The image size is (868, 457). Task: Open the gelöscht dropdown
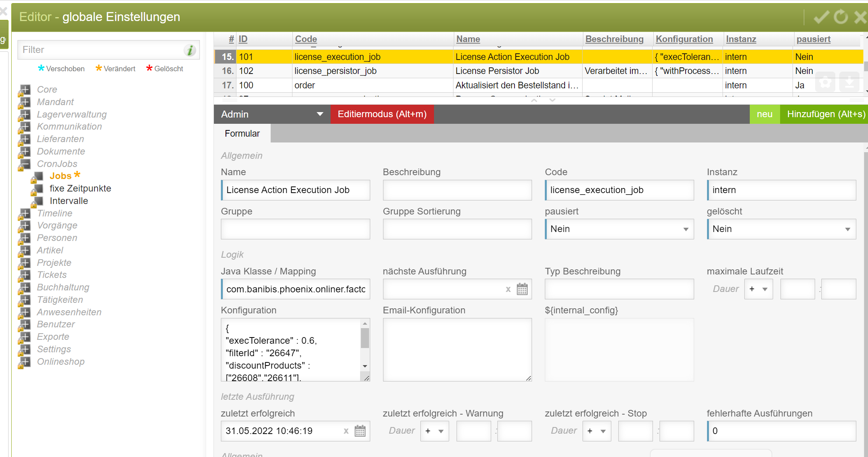(x=781, y=229)
